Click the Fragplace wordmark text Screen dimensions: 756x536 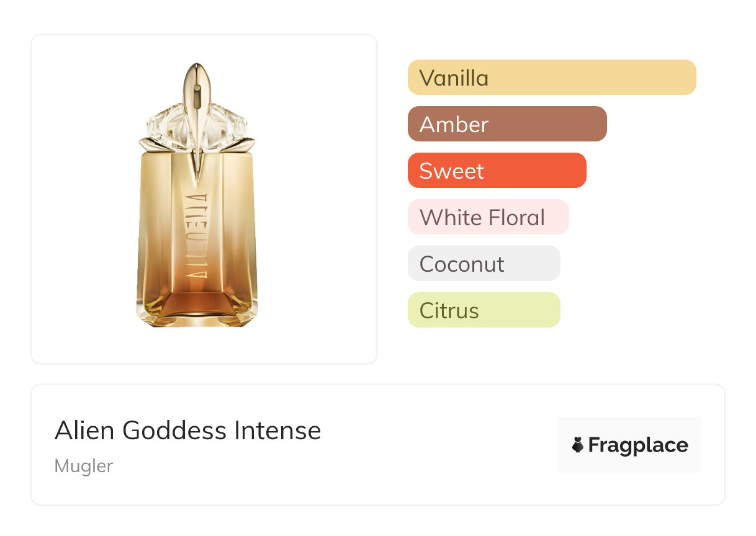(638, 445)
